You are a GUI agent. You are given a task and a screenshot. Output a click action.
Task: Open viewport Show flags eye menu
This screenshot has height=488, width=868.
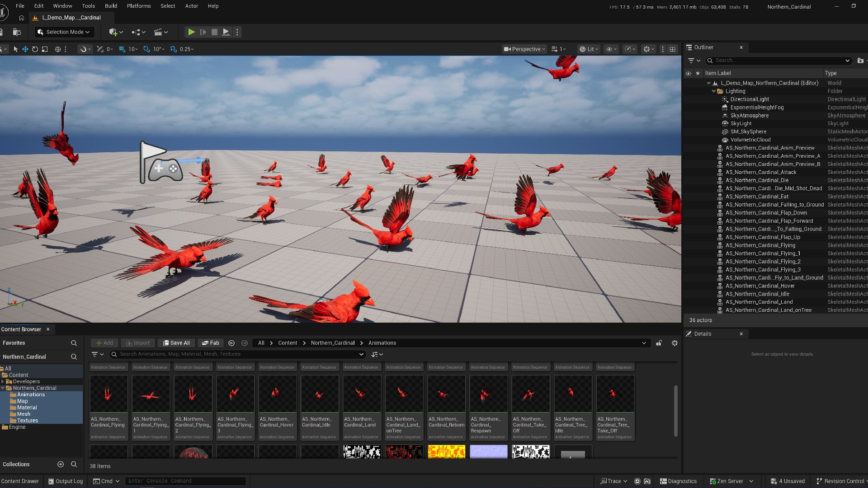pos(611,49)
